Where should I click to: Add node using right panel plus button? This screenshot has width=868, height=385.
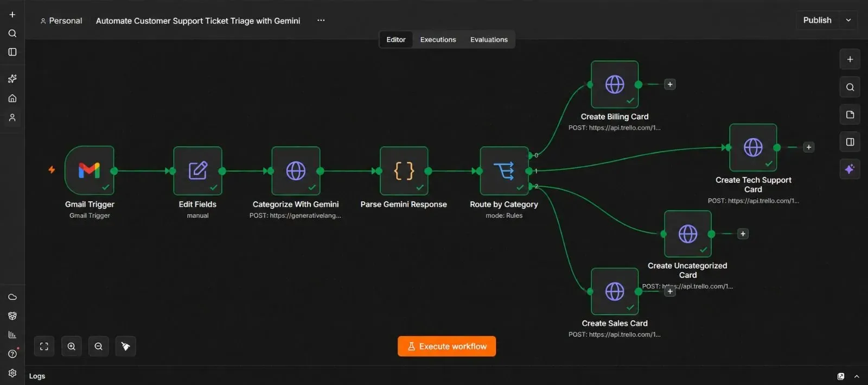pos(850,59)
